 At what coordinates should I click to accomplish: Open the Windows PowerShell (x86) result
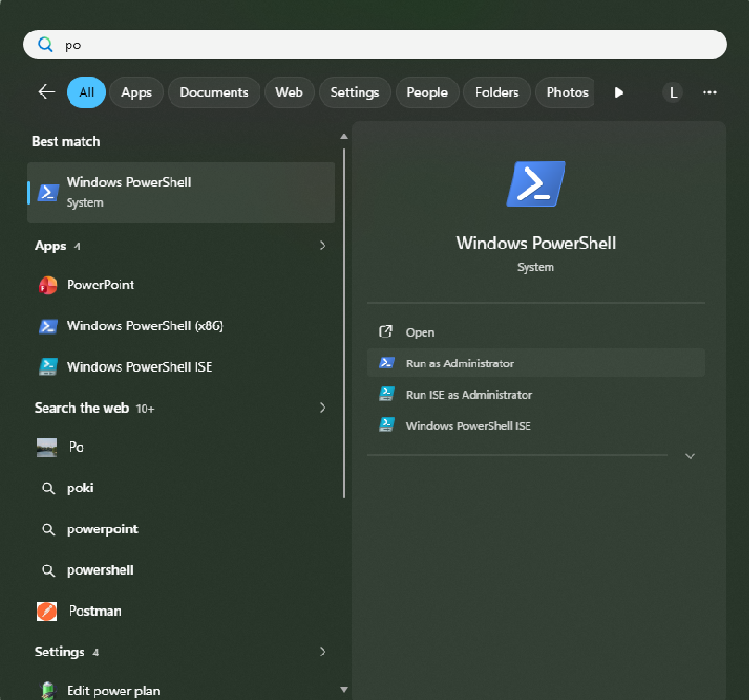point(181,325)
